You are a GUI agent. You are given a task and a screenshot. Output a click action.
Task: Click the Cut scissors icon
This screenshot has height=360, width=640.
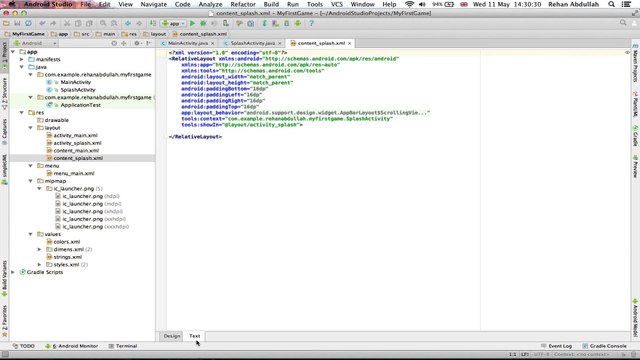click(67, 24)
